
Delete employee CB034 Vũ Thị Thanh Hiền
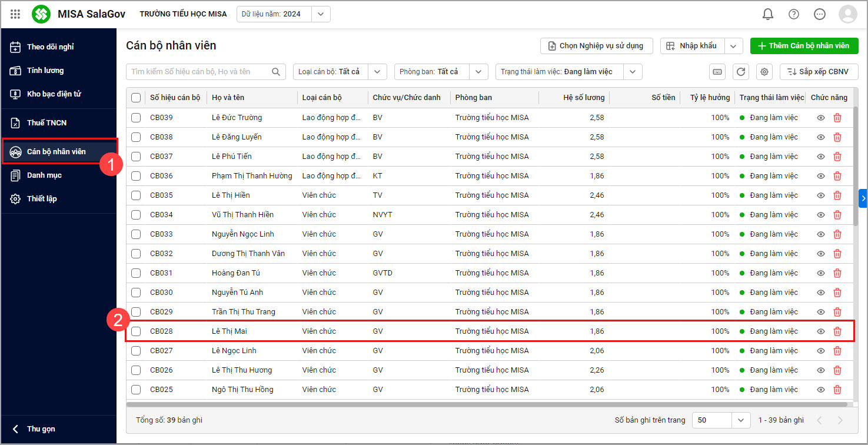pyautogui.click(x=837, y=215)
